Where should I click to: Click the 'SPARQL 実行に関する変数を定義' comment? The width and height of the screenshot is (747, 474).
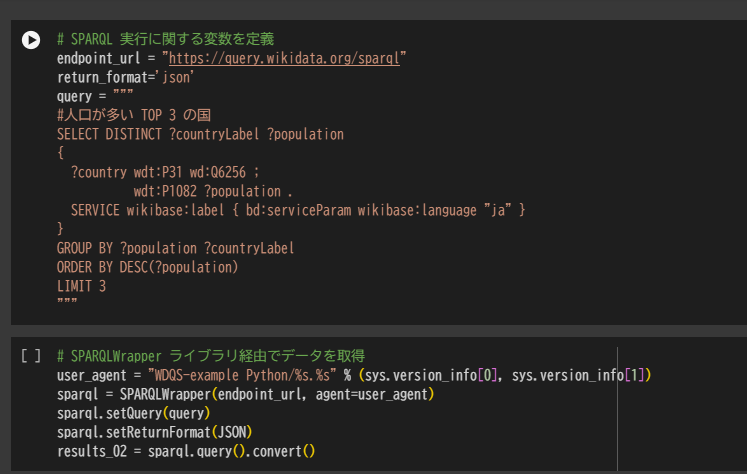pos(165,40)
